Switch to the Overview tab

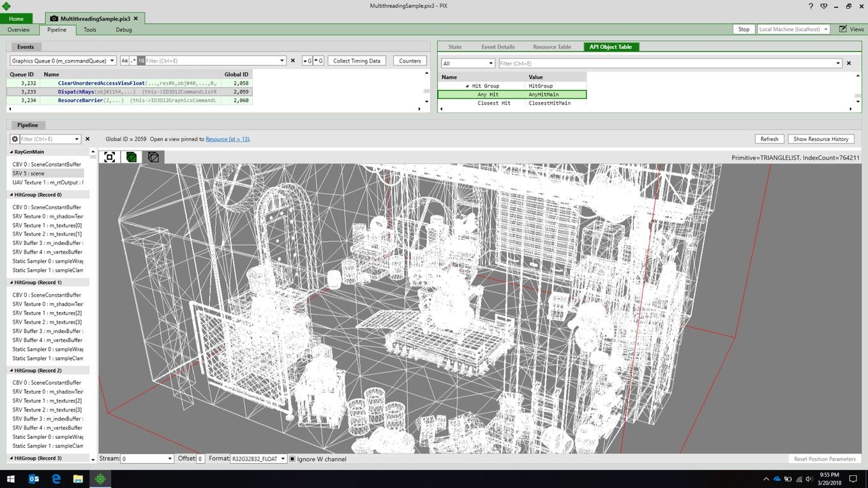coord(19,29)
